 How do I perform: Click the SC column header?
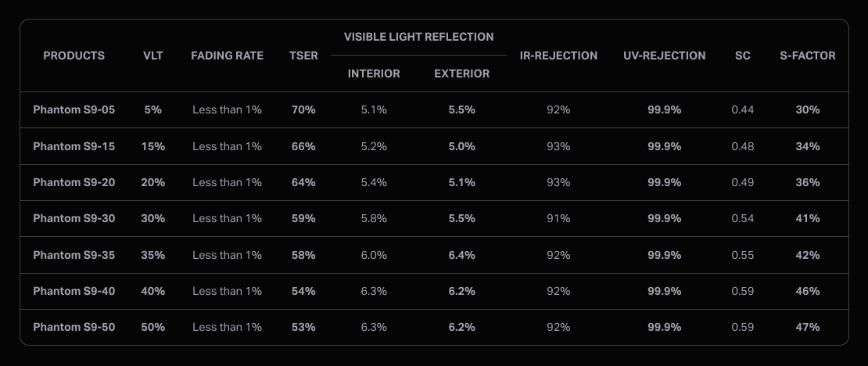pos(742,56)
